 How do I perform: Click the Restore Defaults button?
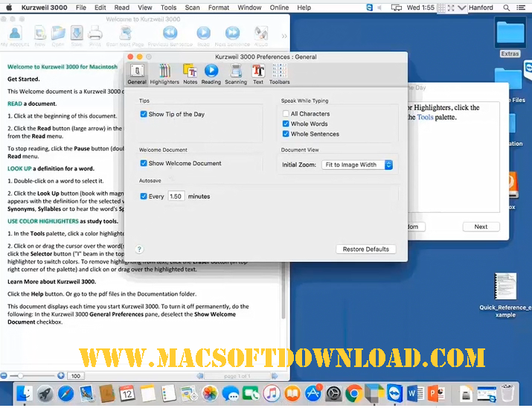366,249
